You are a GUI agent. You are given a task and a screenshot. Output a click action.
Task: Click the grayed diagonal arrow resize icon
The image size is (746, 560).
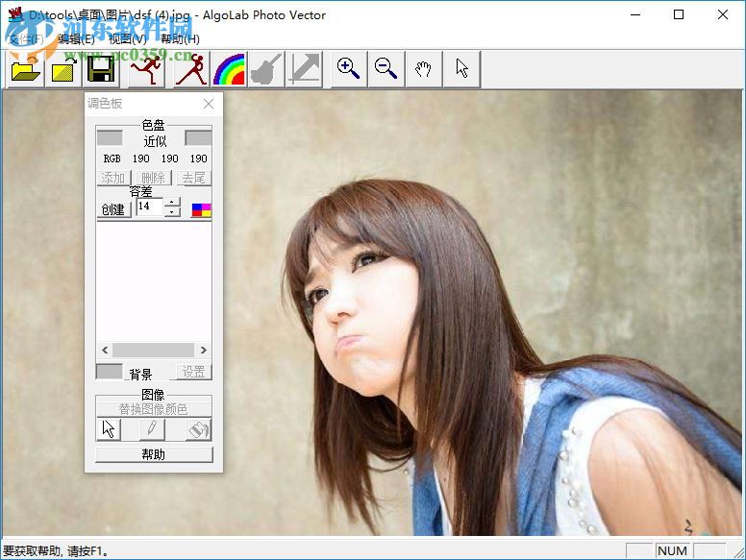coord(305,69)
